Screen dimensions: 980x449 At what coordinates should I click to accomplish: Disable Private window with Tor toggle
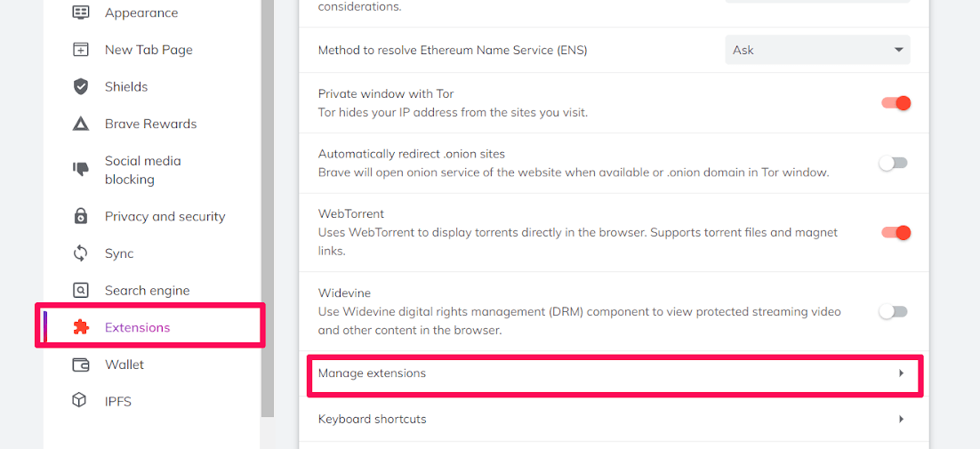(895, 103)
